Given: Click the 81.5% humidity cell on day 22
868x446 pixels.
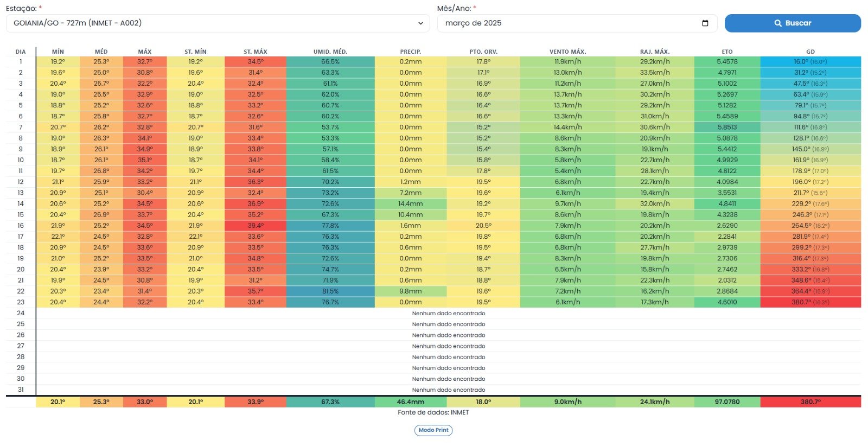Looking at the screenshot, I should click(x=330, y=291).
